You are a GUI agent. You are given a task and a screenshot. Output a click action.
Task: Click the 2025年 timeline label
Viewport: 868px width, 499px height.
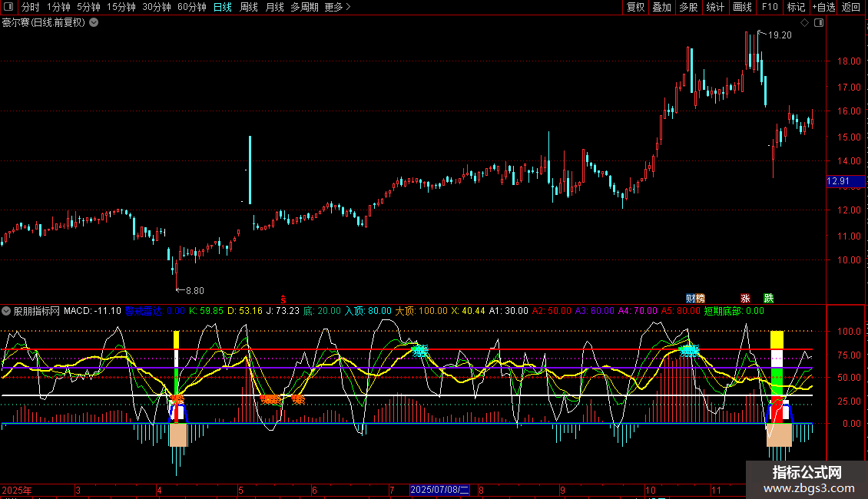click(17, 490)
